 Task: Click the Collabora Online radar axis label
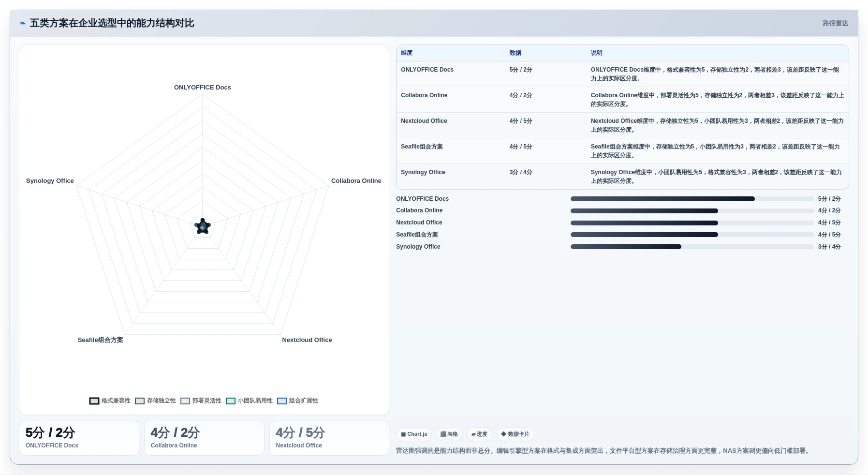[x=356, y=181]
